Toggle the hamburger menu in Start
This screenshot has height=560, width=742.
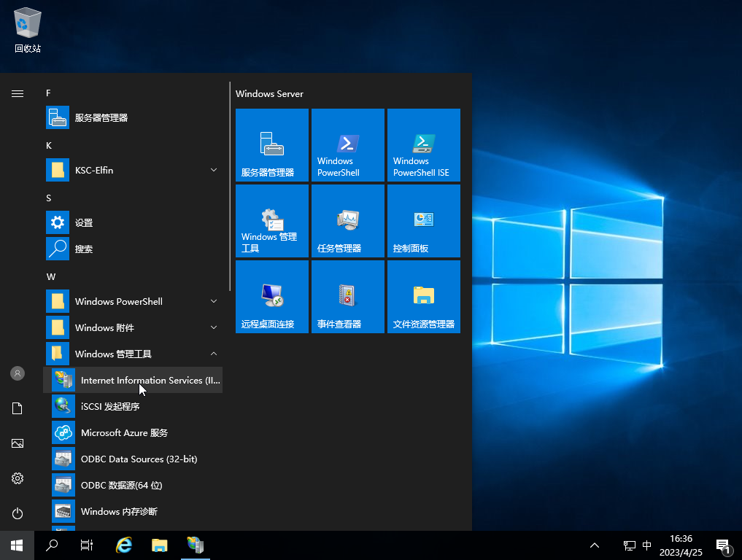18,93
